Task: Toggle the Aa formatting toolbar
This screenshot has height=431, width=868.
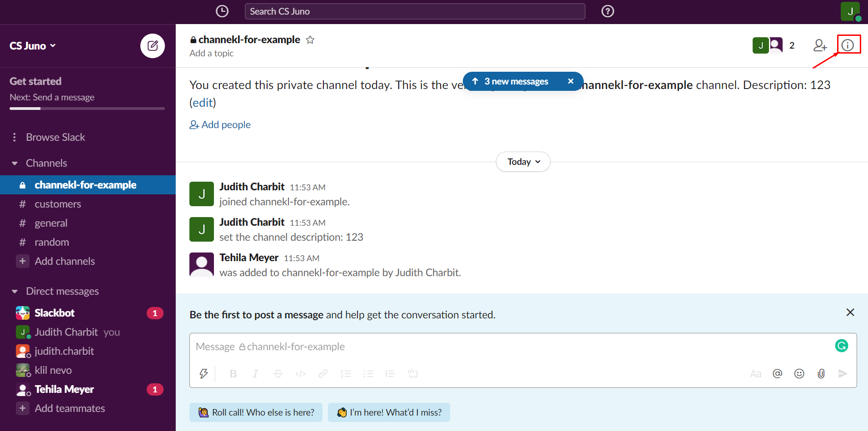Action: tap(755, 373)
